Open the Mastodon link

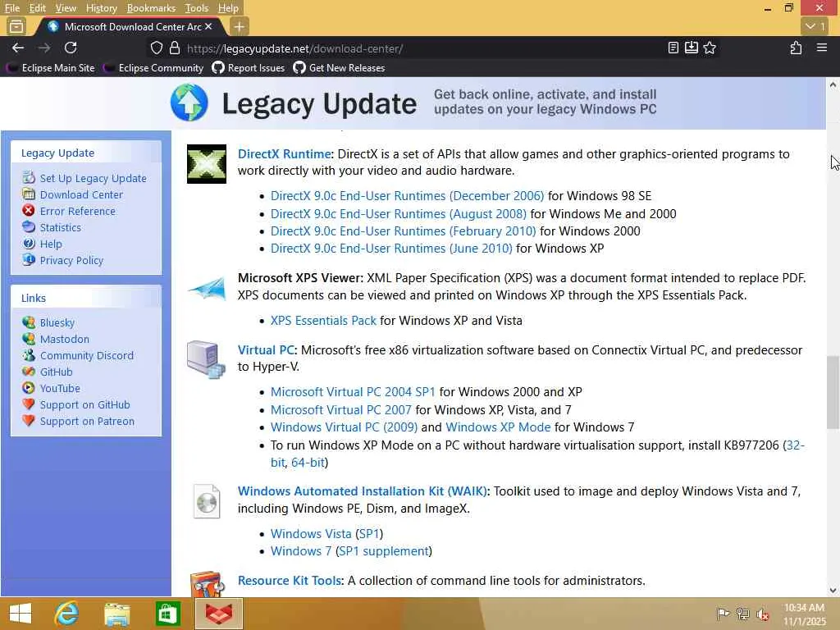[x=64, y=339]
